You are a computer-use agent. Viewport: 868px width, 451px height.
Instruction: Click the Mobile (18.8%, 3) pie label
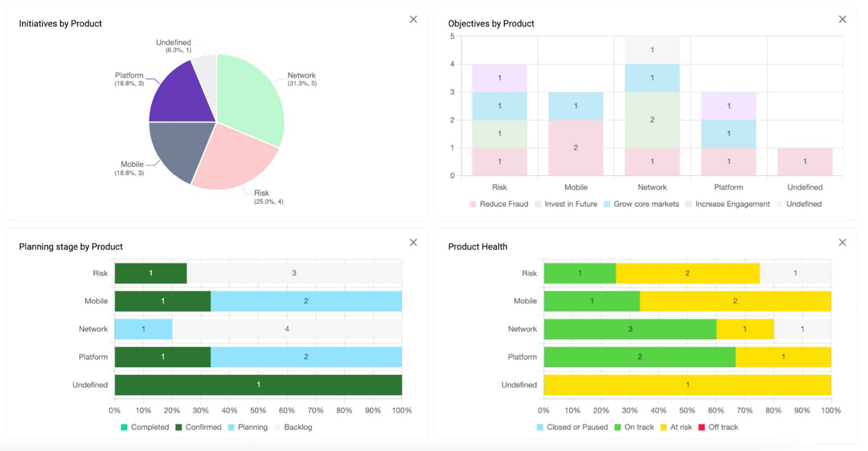(x=129, y=168)
